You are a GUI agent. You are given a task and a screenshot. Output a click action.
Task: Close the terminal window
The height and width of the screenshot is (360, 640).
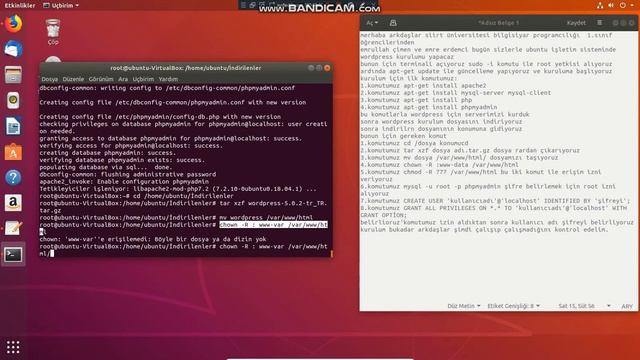327,68
